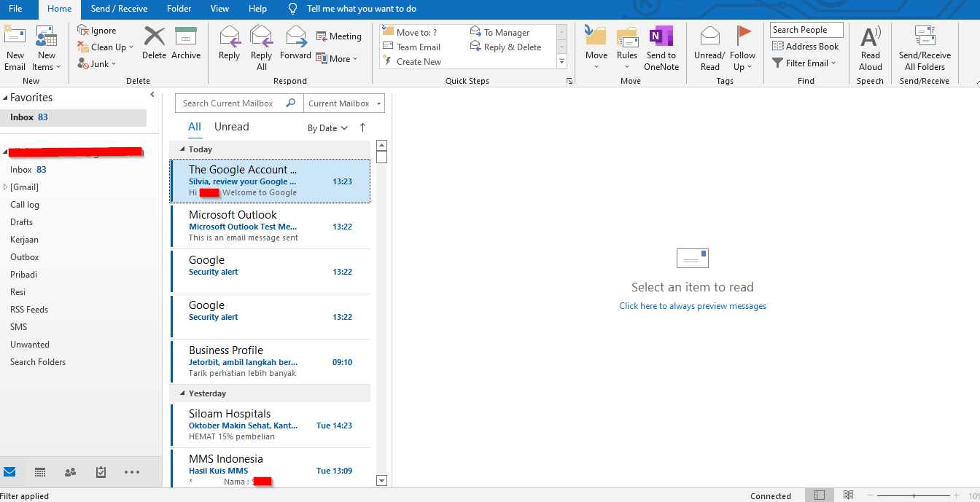
Task: Collapse the Favorites section
Action: (5, 98)
